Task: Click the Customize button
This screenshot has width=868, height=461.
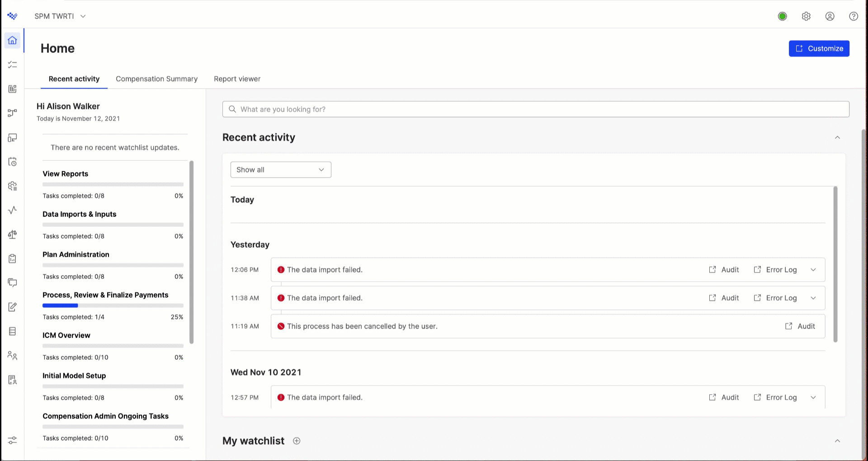Action: 819,48
